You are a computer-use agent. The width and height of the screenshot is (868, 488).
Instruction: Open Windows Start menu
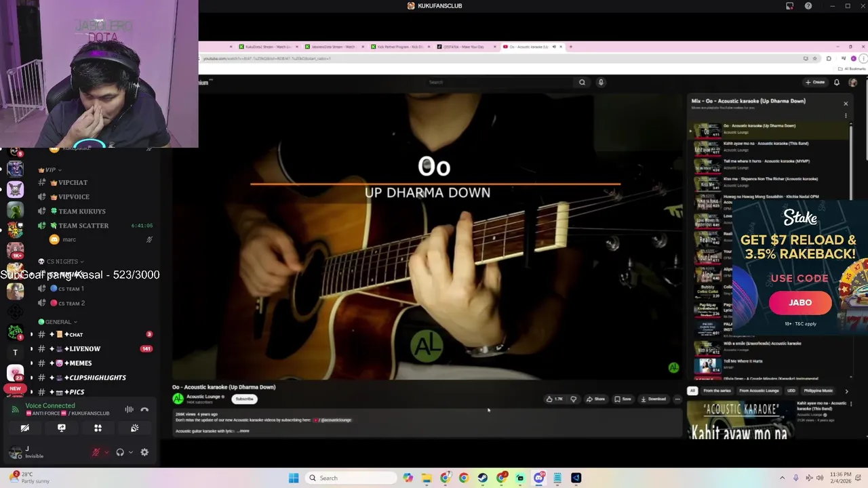pos(294,478)
